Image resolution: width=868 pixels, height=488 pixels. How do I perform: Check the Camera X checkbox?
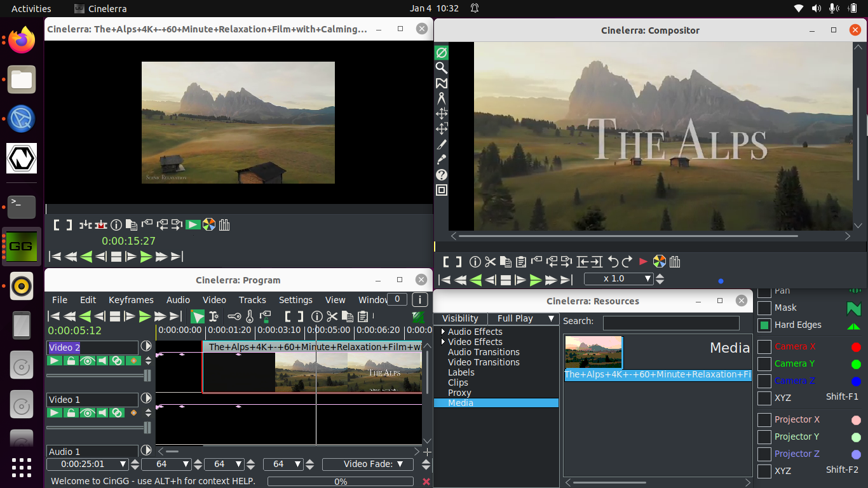[x=764, y=347]
